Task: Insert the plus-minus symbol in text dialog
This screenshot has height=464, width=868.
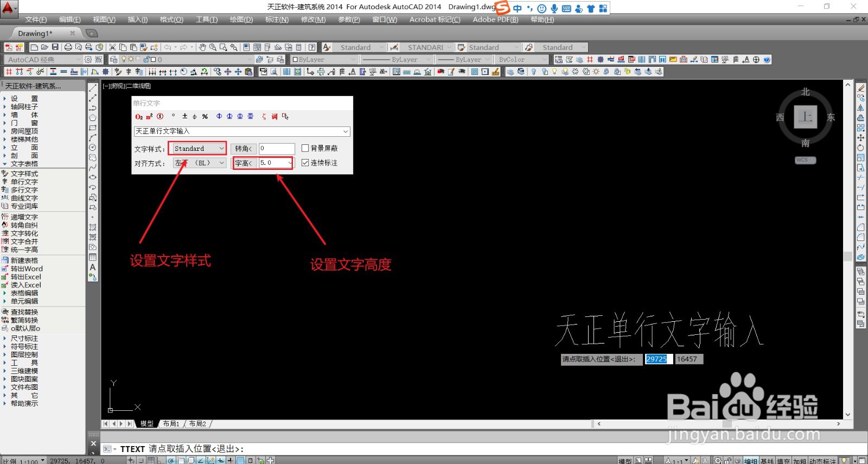Action: point(184,116)
